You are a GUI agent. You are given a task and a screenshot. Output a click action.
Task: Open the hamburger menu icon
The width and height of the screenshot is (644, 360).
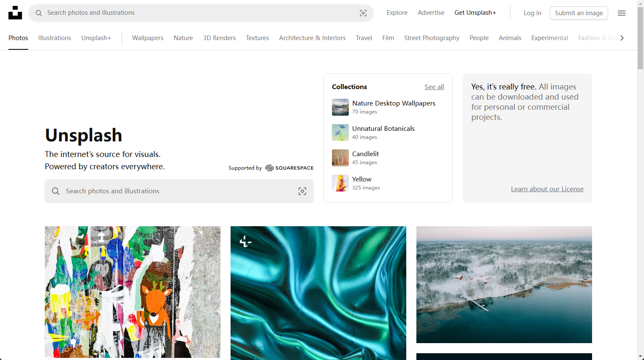point(621,13)
